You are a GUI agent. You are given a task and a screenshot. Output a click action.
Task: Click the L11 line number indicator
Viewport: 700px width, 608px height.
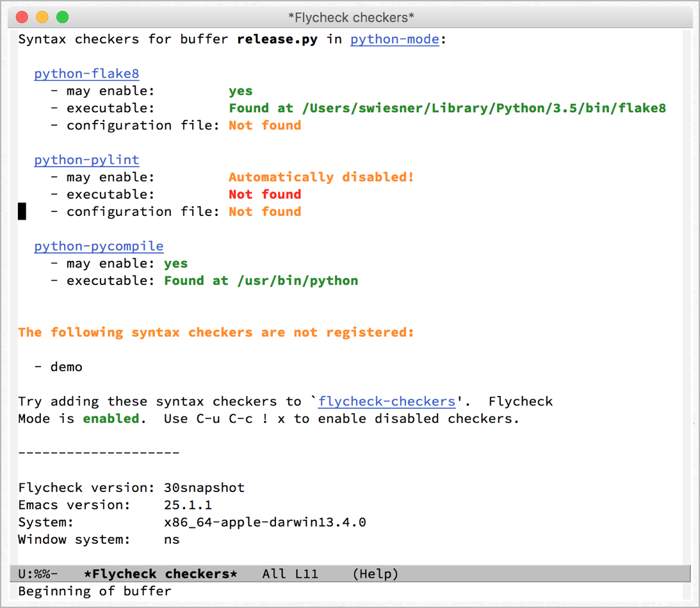306,574
